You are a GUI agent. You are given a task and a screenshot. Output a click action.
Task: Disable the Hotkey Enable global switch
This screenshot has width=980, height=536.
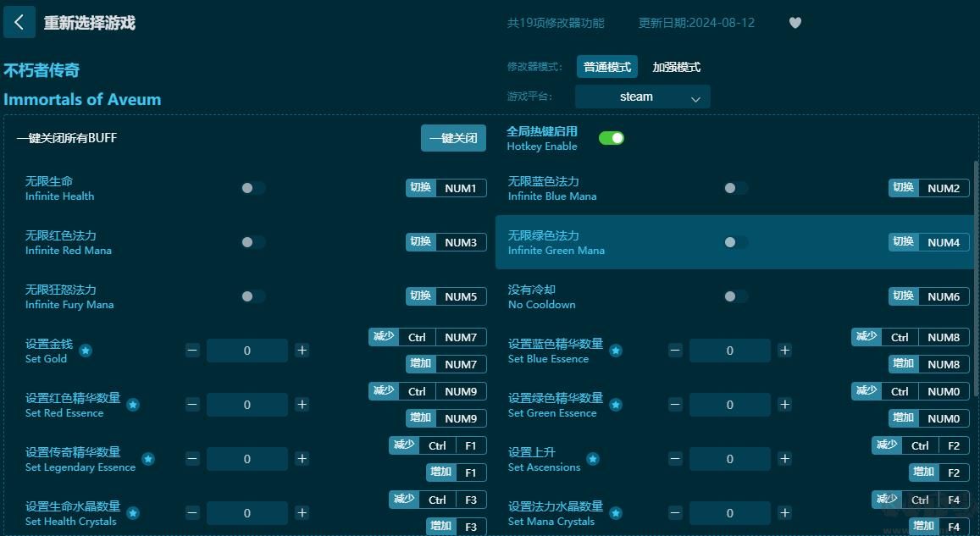[x=612, y=138]
